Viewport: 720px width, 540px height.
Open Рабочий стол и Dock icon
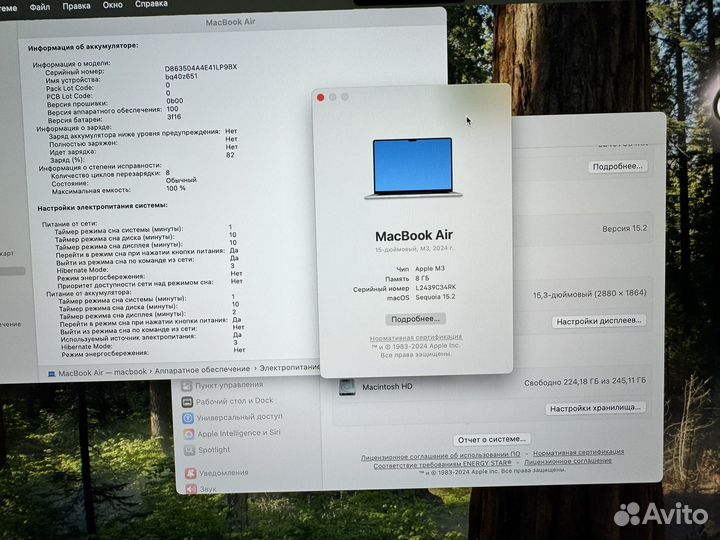(x=187, y=402)
